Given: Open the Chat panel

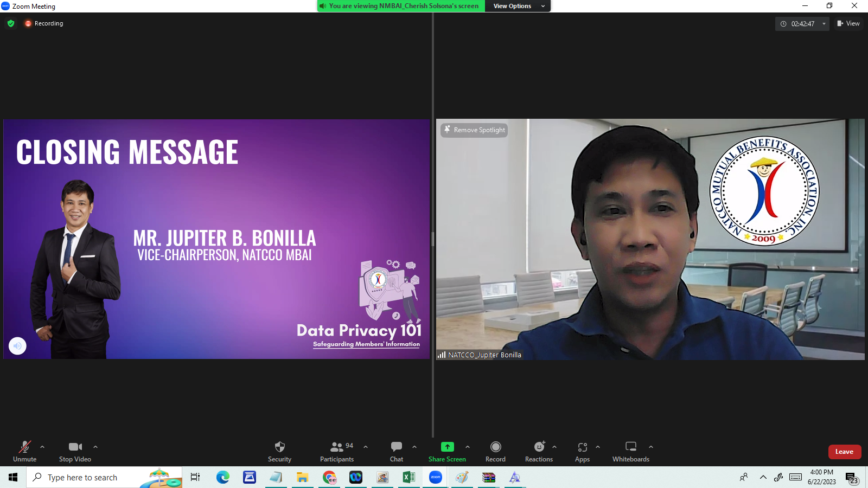Looking at the screenshot, I should pos(397,452).
